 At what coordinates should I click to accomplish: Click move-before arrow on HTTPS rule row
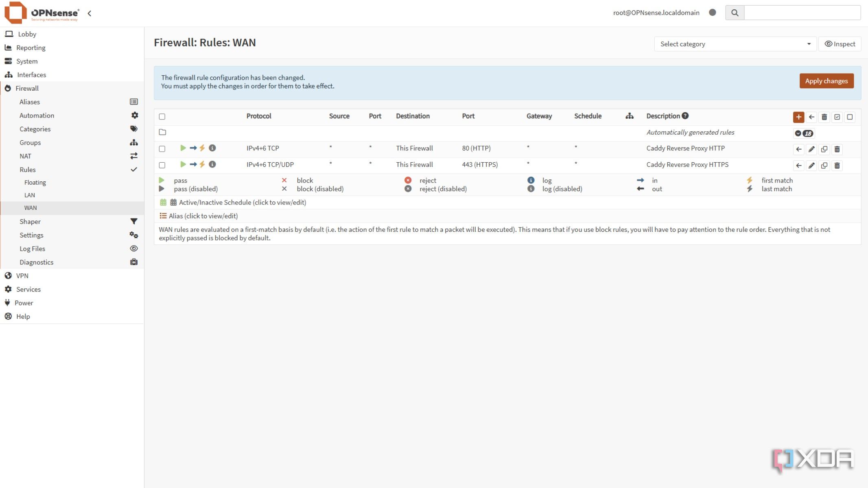[x=798, y=166]
